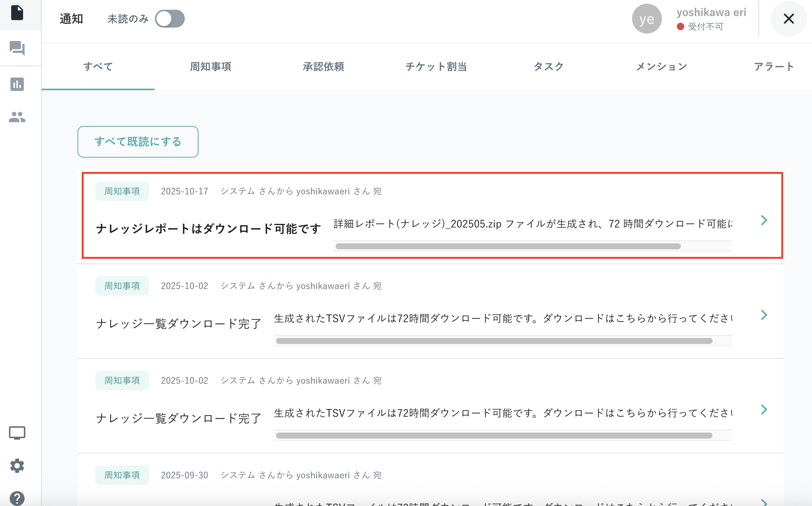Open the document icon in sidebar

coord(17,13)
